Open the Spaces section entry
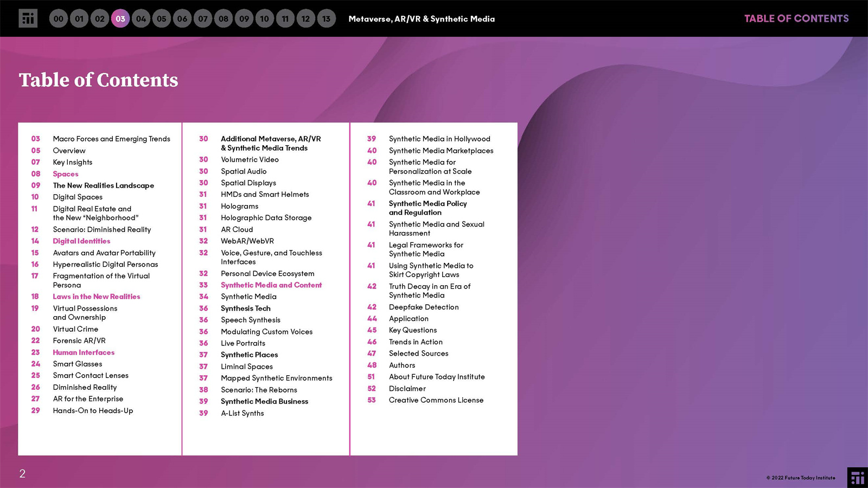 (x=66, y=174)
